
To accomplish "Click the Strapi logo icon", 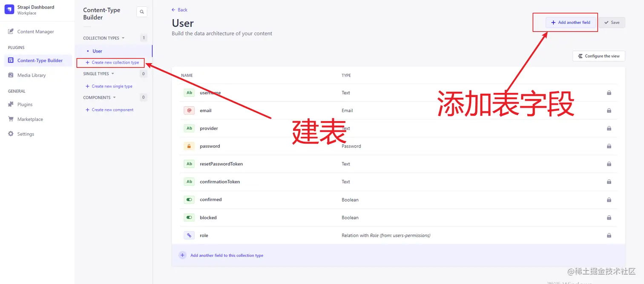I will (x=9, y=9).
